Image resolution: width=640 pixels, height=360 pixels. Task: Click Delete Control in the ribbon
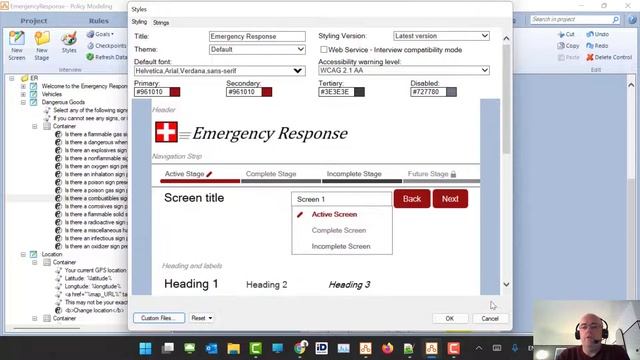[x=609, y=57]
